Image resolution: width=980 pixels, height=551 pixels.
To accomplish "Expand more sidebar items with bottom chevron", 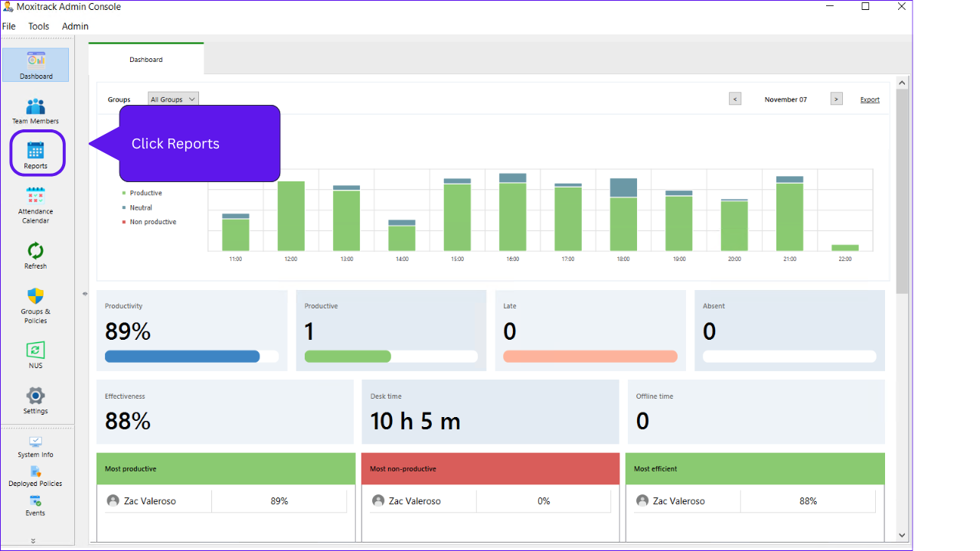I will pos(33,540).
